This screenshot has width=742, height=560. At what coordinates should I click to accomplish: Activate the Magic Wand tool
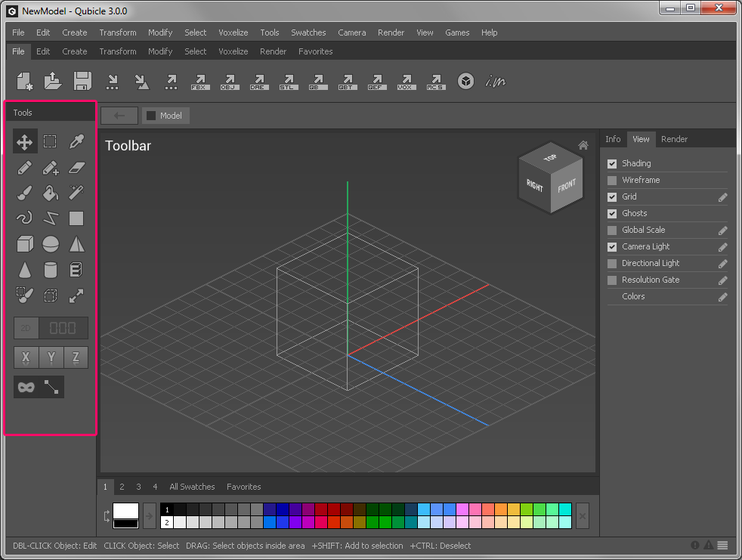pyautogui.click(x=76, y=193)
